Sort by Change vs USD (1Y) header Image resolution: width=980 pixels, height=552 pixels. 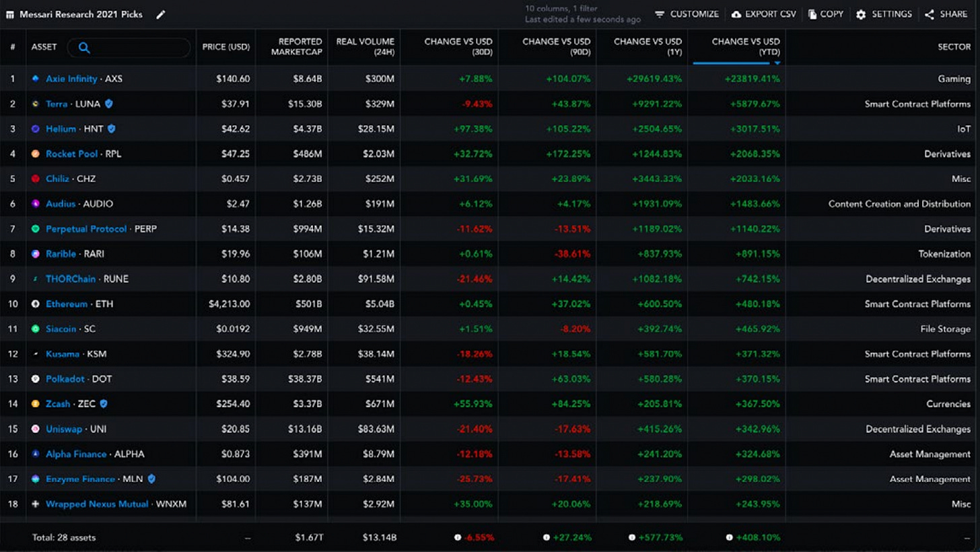click(648, 47)
